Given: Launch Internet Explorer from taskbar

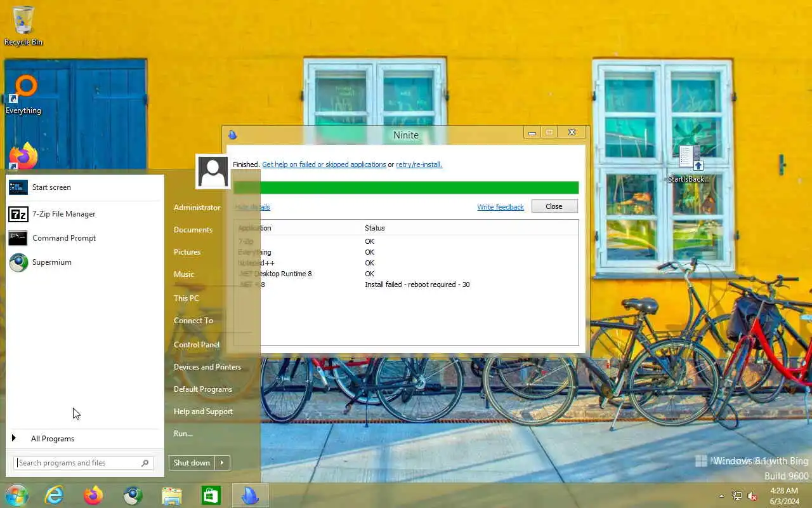Looking at the screenshot, I should coord(55,495).
